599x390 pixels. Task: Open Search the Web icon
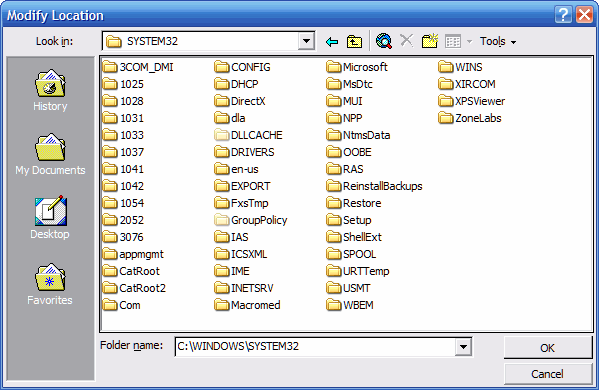coord(384,41)
